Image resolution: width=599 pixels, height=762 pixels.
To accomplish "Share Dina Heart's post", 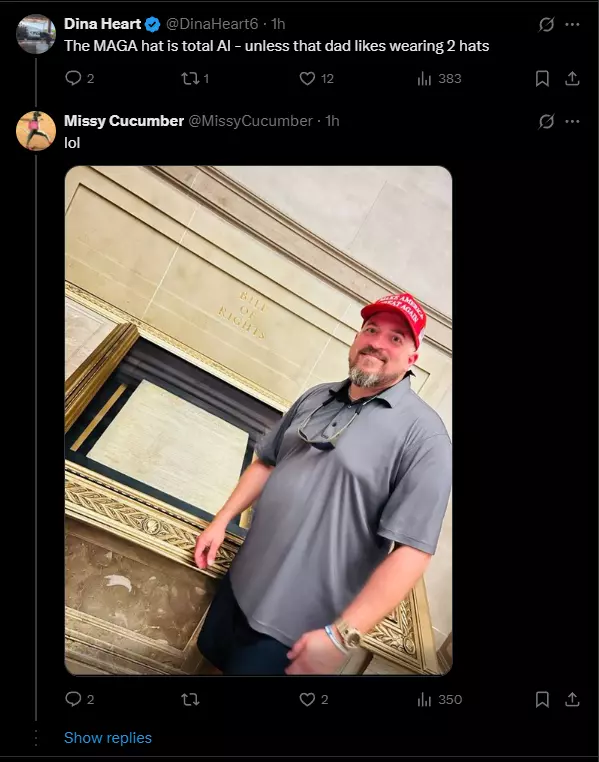I will pos(572,78).
